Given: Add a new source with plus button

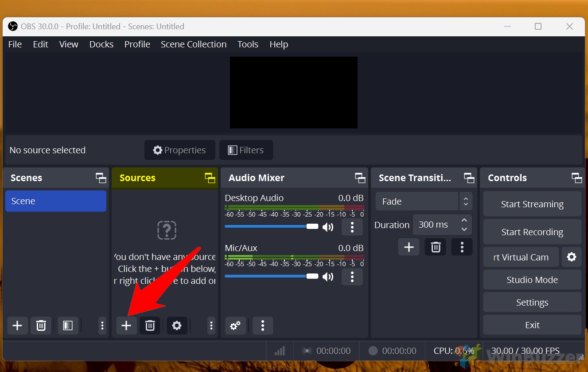Looking at the screenshot, I should 126,326.
